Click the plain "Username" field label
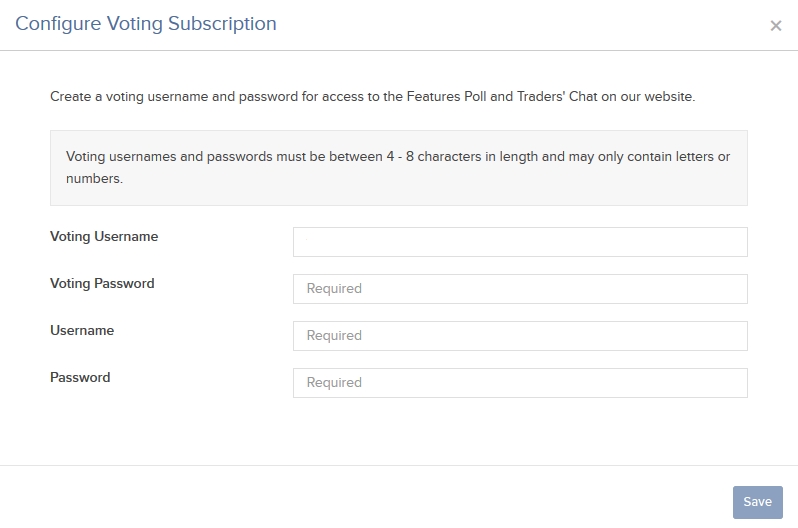Viewport: 798px width, 528px height. tap(82, 331)
